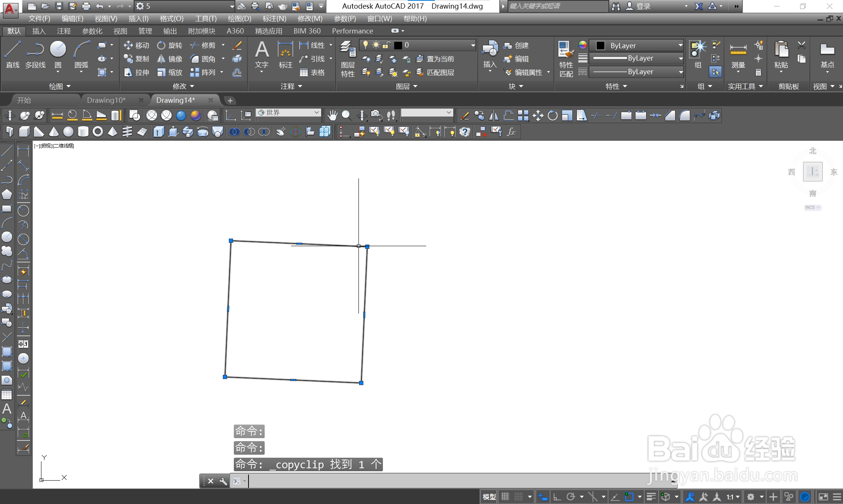
Task: Switch to the Drawing10* file tab
Action: click(106, 100)
